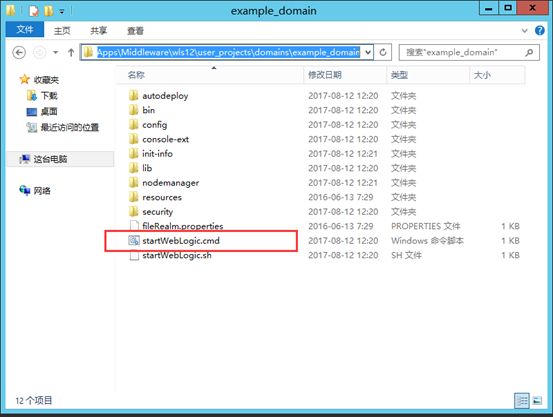
Task: Open the View (查看) ribbon tab
Action: coord(135,31)
